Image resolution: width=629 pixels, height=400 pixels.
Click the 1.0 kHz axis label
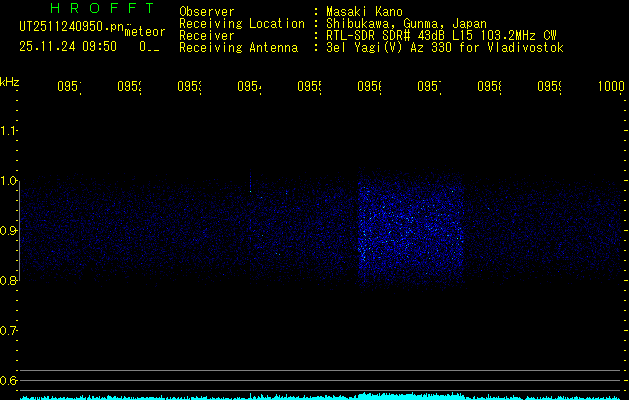(8, 181)
